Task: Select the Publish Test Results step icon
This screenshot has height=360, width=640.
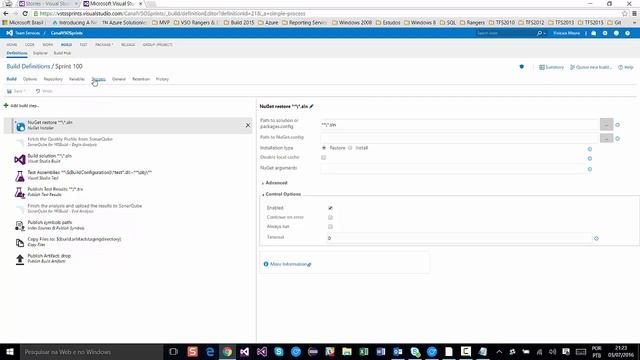Action: click(20, 193)
